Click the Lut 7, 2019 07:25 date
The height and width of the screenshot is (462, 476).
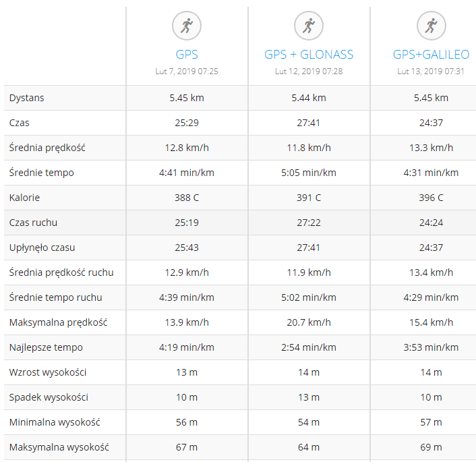[187, 71]
